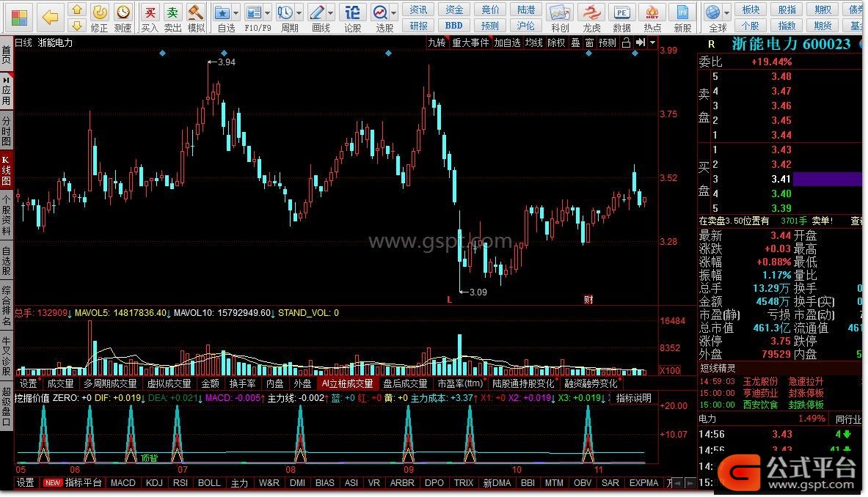Open the 分时图 sidebar tab
This screenshot has width=868, height=497.
[x=6, y=130]
